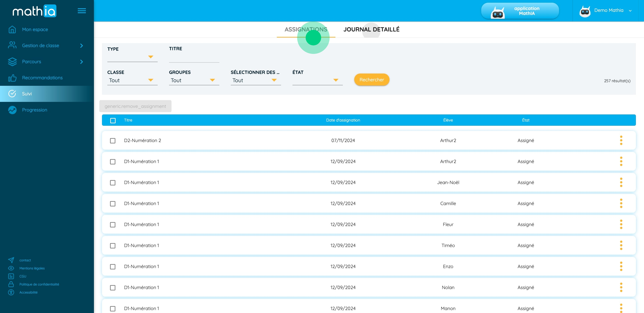This screenshot has width=644, height=313.
Task: Check the D2-Numération 2 row checkbox
Action: pyautogui.click(x=113, y=141)
